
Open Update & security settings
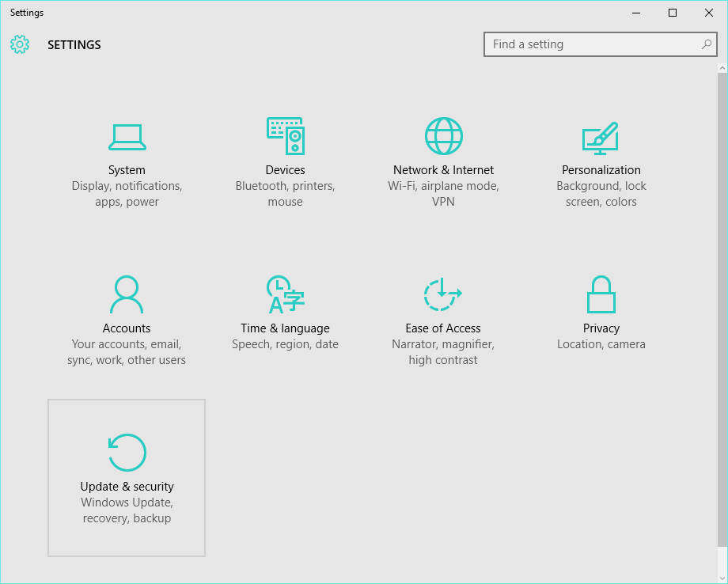coord(127,453)
